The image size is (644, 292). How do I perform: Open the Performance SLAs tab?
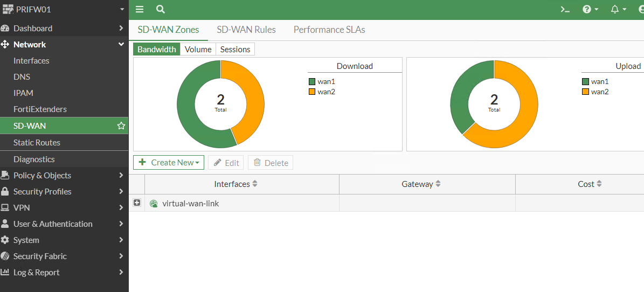[x=329, y=30]
